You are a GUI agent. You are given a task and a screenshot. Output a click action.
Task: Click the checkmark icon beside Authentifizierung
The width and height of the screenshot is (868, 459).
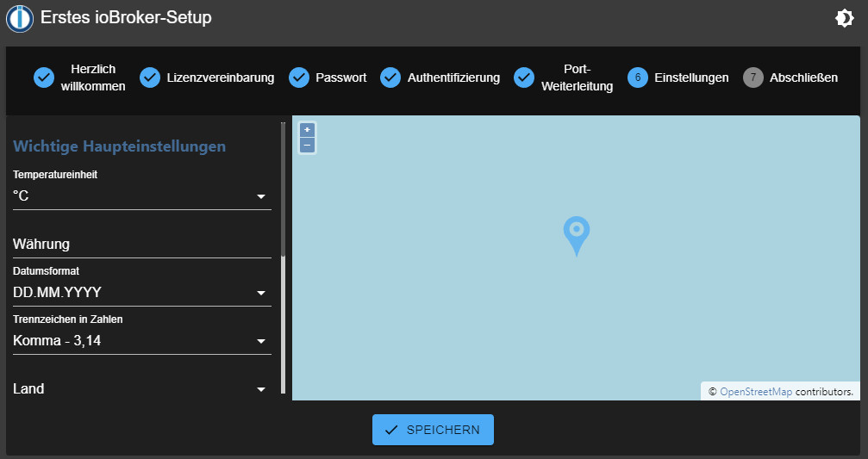(x=390, y=78)
